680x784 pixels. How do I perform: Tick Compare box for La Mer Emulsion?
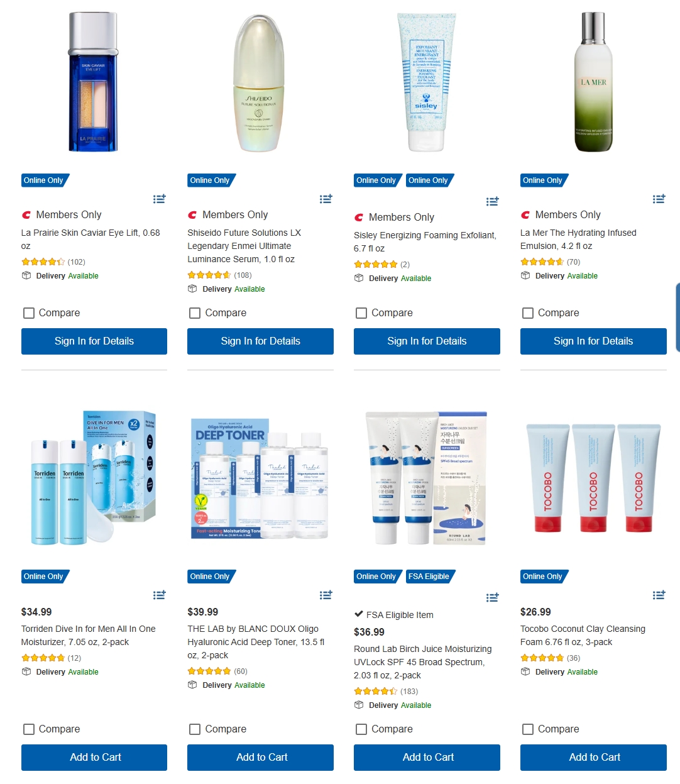tap(528, 313)
